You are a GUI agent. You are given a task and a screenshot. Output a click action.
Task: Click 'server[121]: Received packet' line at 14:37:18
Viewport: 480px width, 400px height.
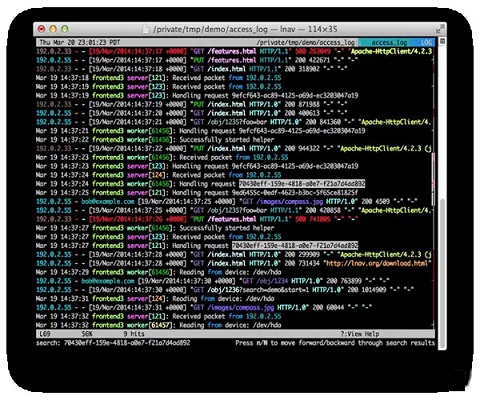click(x=158, y=78)
